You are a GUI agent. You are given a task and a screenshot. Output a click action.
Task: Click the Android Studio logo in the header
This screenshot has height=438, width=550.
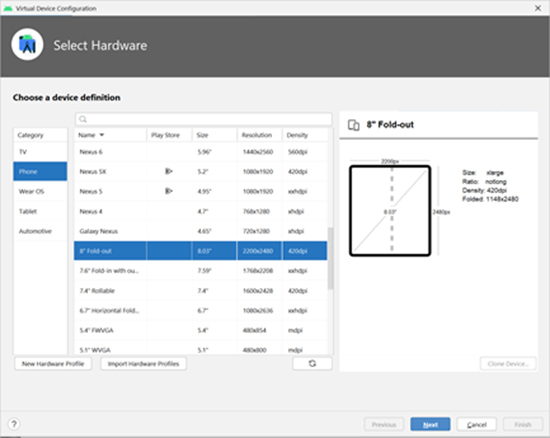27,45
